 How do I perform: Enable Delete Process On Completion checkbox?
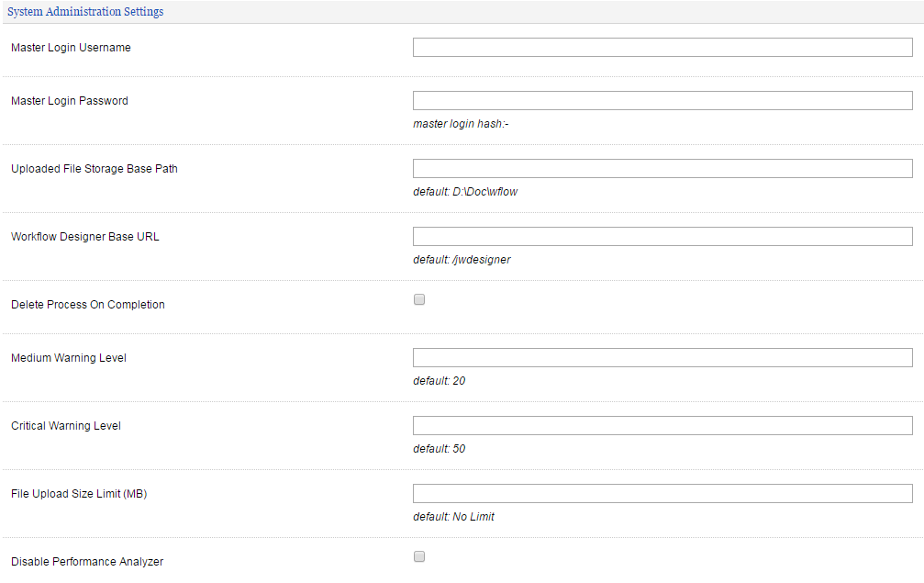419,299
